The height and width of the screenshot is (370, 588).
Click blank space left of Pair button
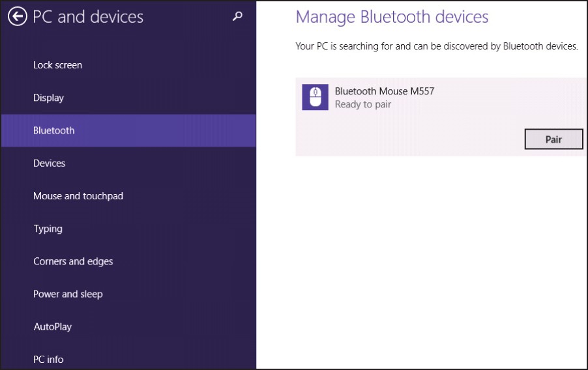click(x=411, y=139)
